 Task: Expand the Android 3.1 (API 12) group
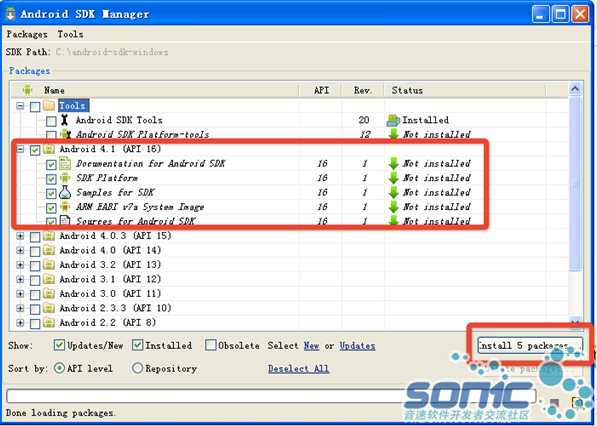pyautogui.click(x=20, y=279)
